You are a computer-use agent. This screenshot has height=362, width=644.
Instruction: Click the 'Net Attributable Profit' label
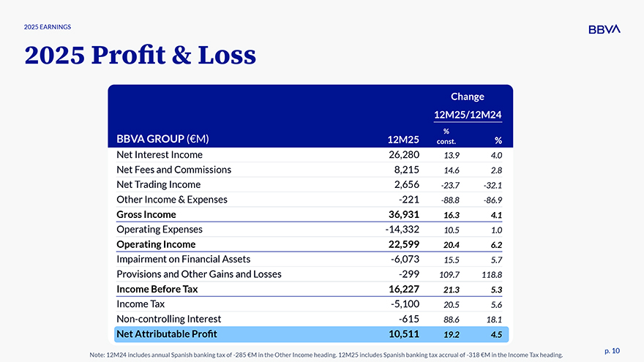tap(167, 334)
